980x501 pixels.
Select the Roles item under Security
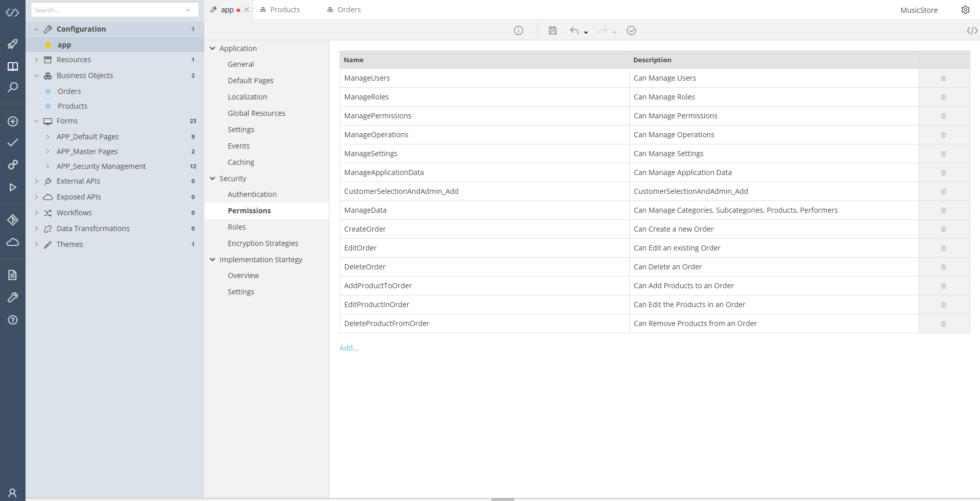[x=236, y=227]
